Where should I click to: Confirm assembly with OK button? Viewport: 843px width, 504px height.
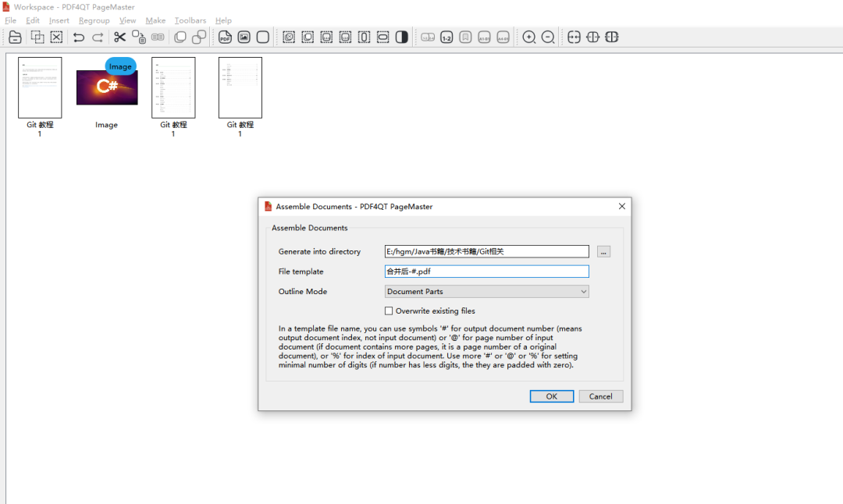click(552, 396)
